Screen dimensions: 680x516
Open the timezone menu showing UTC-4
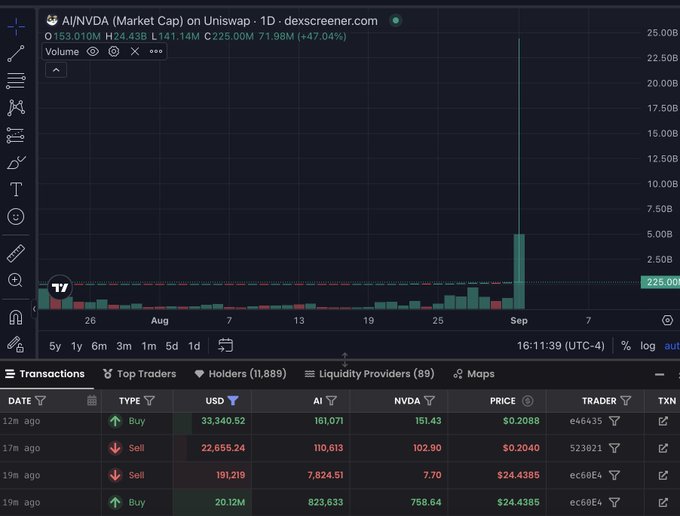tap(560, 346)
